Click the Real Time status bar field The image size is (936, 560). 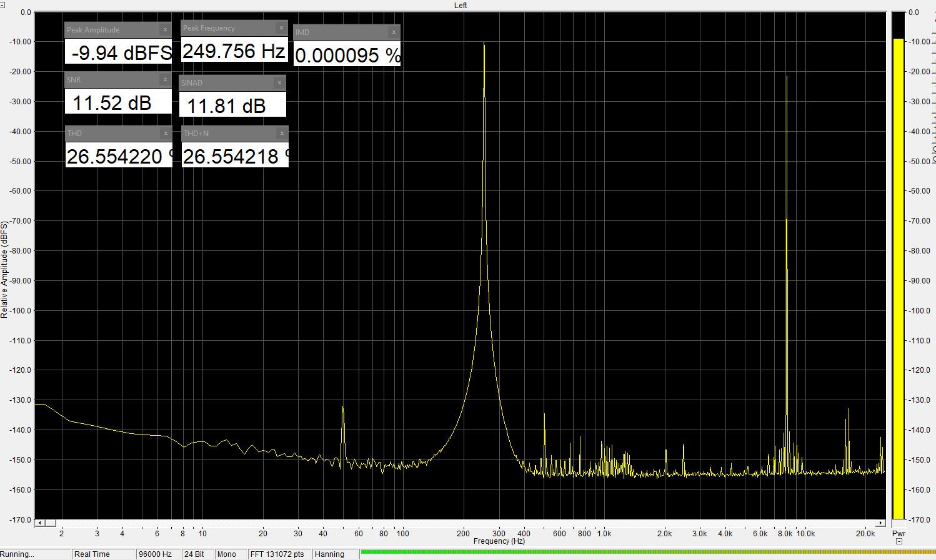click(104, 554)
